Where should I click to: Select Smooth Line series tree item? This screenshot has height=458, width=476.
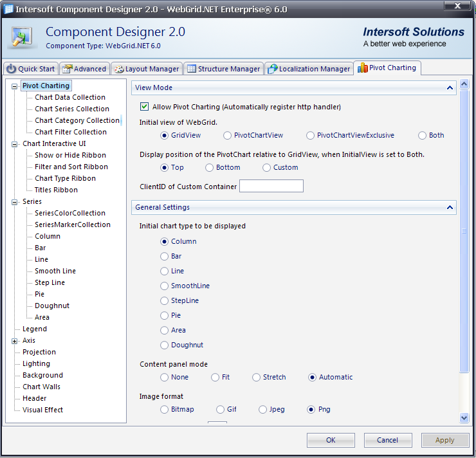[55, 271]
